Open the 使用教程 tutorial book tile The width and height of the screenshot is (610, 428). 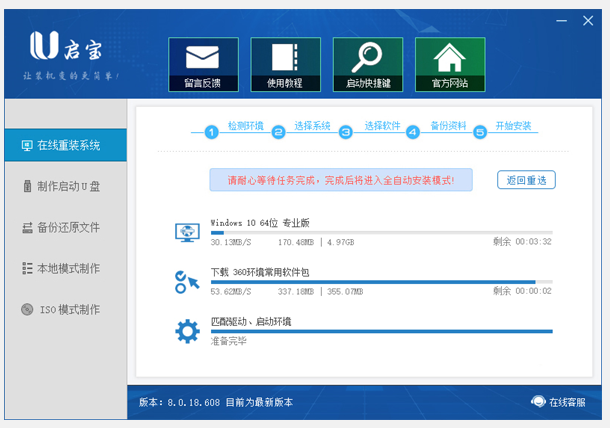coord(286,65)
